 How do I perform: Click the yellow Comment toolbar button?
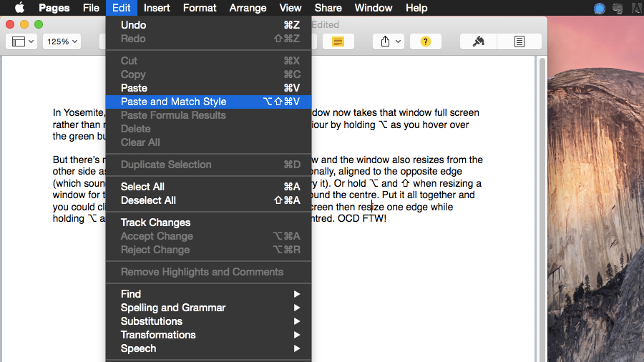338,41
